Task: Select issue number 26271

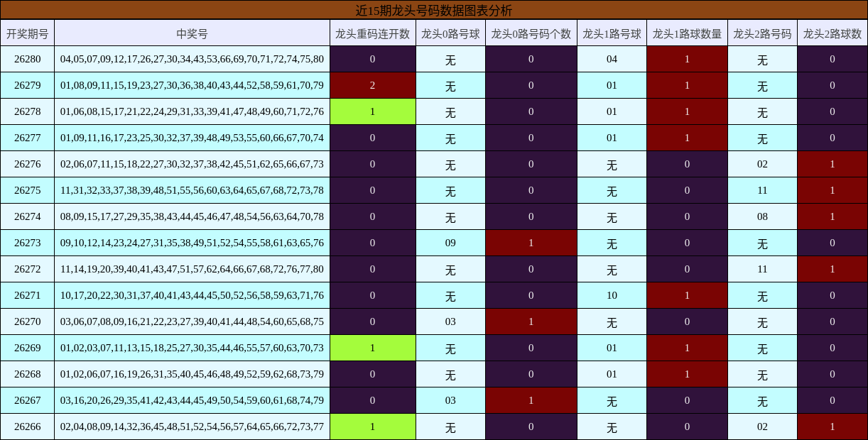Action: (27, 295)
